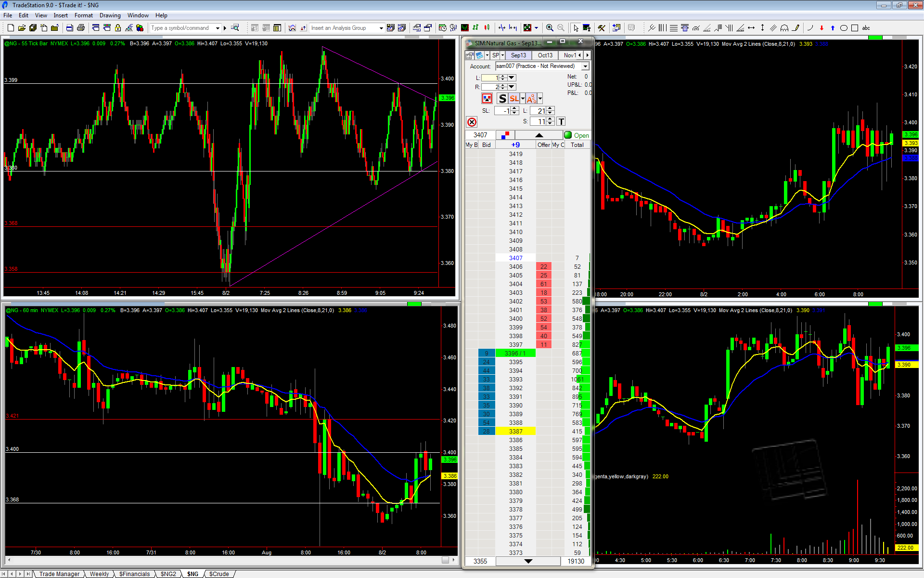This screenshot has width=924, height=578.
Task: Click the red-blue squares icon beside 3407
Action: 505,135
